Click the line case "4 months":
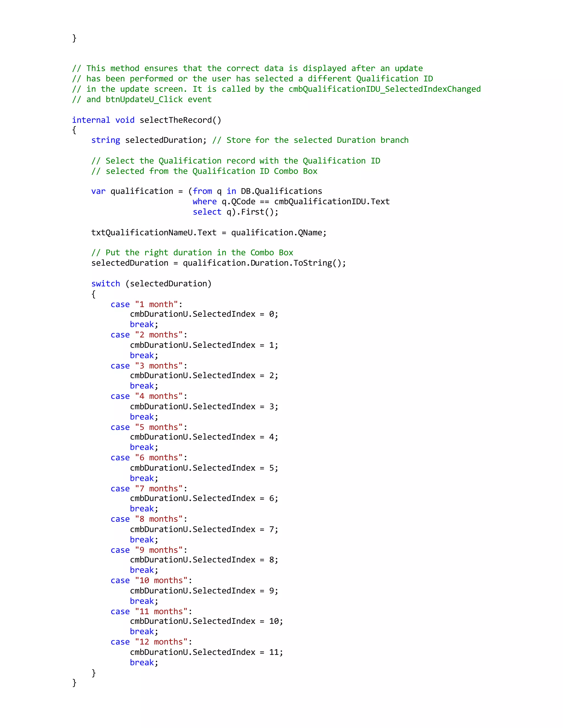 (149, 396)
